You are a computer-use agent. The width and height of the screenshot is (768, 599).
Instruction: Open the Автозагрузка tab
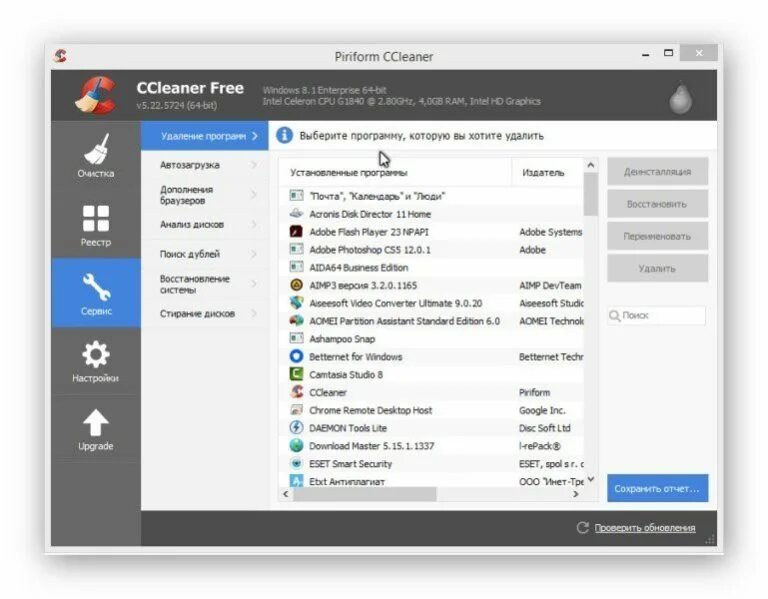[205, 165]
